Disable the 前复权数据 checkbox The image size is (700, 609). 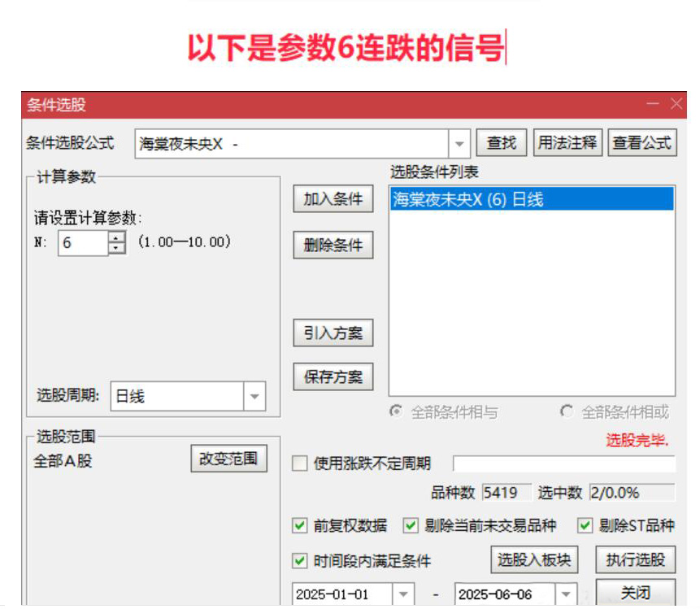coord(300,527)
